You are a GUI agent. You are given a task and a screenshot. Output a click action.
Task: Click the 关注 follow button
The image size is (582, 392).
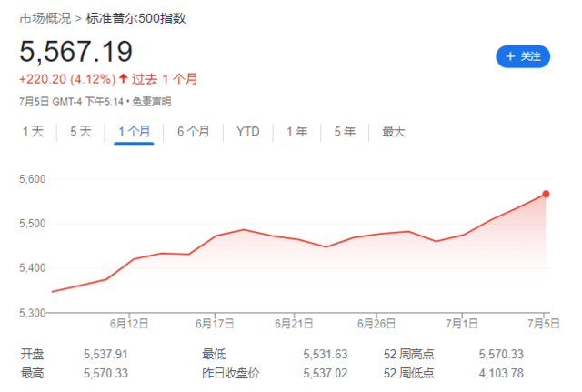523,56
